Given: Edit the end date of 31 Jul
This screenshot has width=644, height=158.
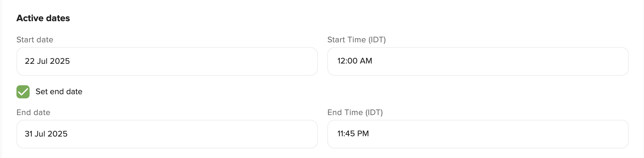Looking at the screenshot, I should click(x=167, y=134).
